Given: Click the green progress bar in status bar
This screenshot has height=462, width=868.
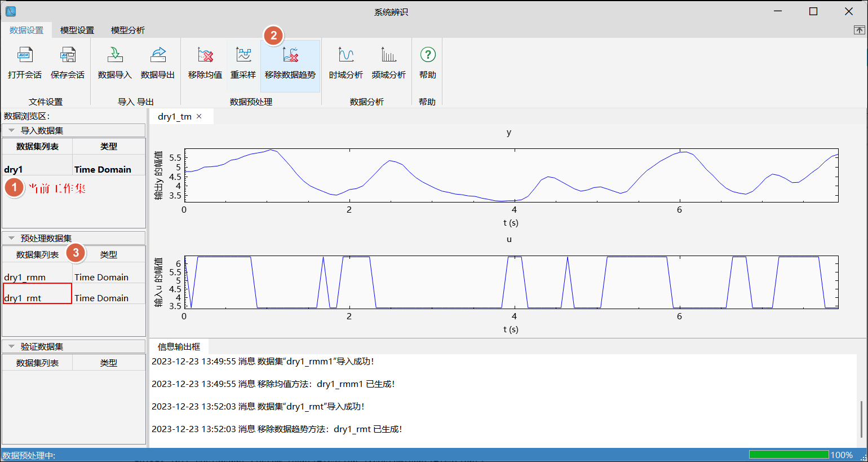Looking at the screenshot, I should [789, 455].
